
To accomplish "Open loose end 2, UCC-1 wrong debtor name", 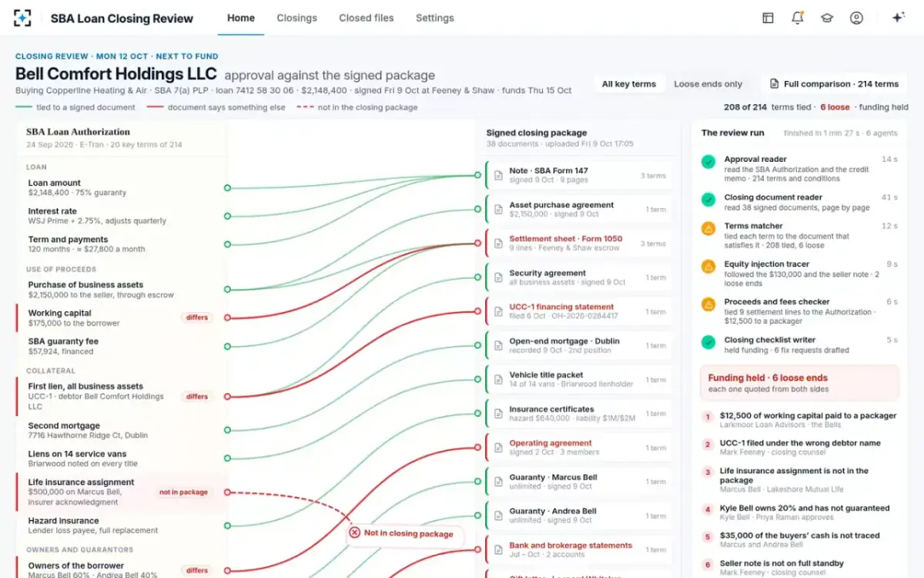I will (x=800, y=448).
